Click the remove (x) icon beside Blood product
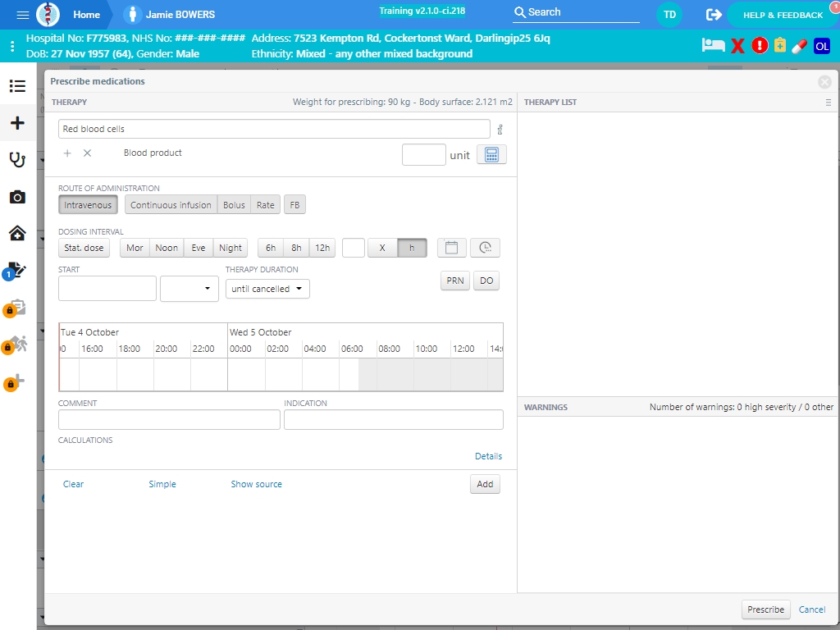The height and width of the screenshot is (630, 840). pos(87,153)
